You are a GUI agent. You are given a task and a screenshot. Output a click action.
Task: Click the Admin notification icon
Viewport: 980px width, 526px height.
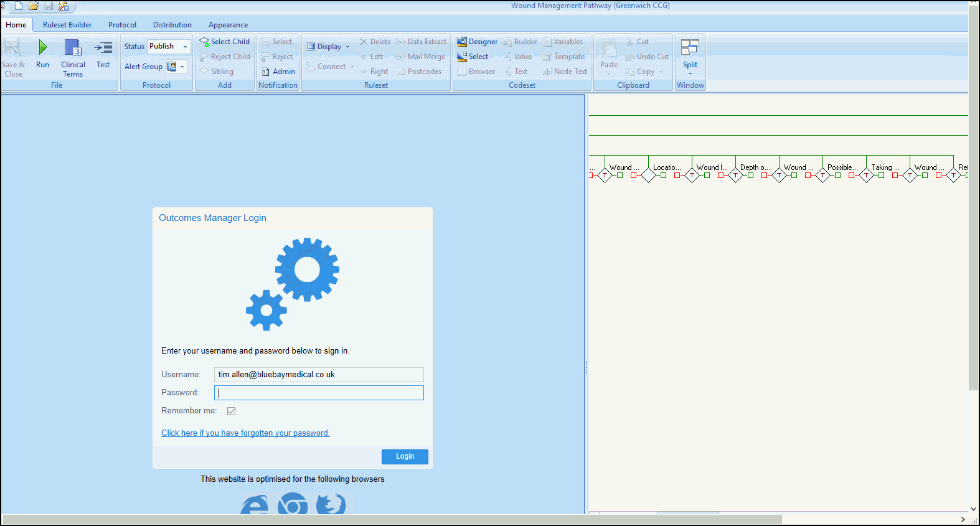click(x=266, y=72)
